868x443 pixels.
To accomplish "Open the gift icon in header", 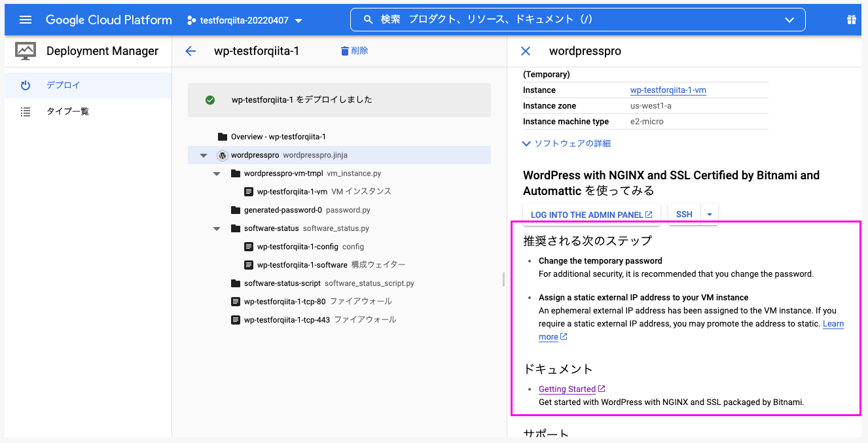I will pos(852,20).
